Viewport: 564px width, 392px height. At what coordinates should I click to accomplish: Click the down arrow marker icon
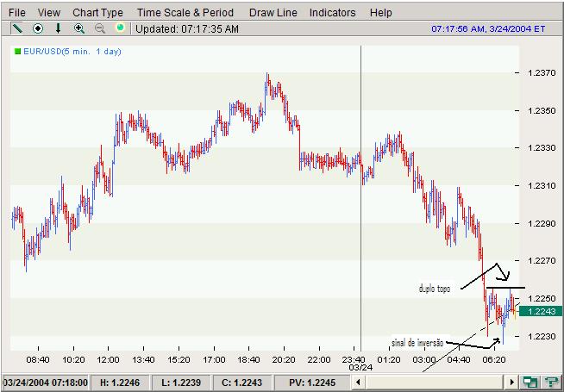[x=59, y=28]
